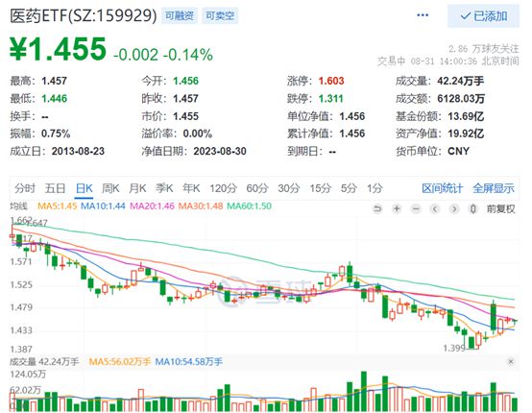Click the 溢价率 value 0.00%
Image resolution: width=532 pixels, height=413 pixels.
point(198,134)
